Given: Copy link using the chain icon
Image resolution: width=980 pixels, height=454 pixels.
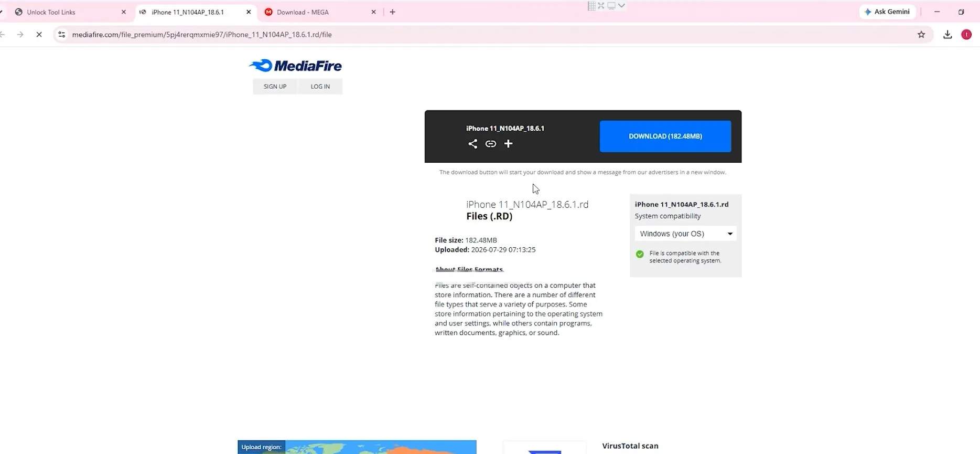Looking at the screenshot, I should tap(491, 144).
